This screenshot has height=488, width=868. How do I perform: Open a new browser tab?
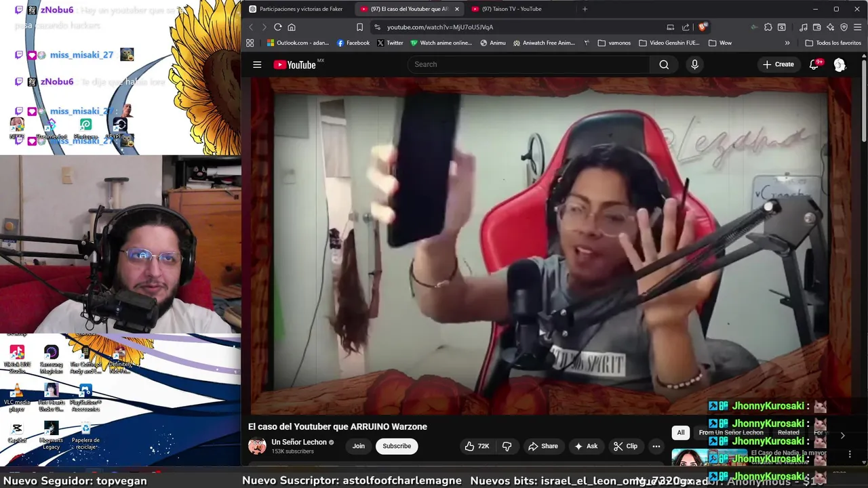click(585, 9)
